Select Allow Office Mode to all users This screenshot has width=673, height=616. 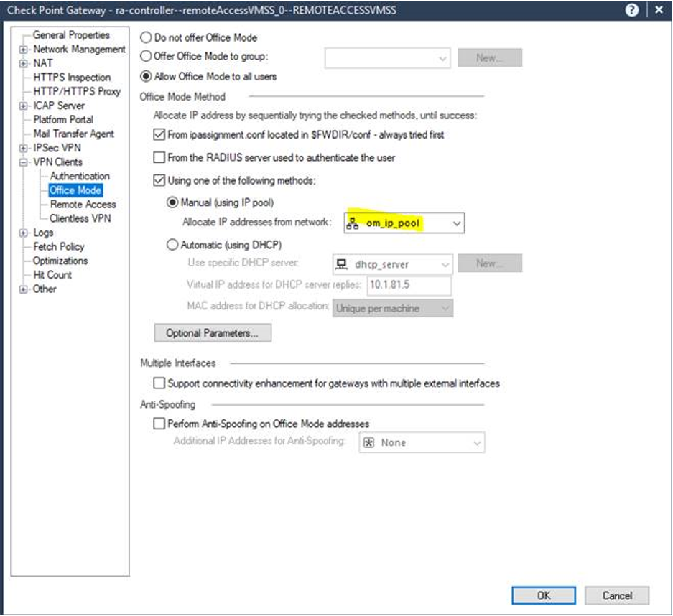click(146, 76)
